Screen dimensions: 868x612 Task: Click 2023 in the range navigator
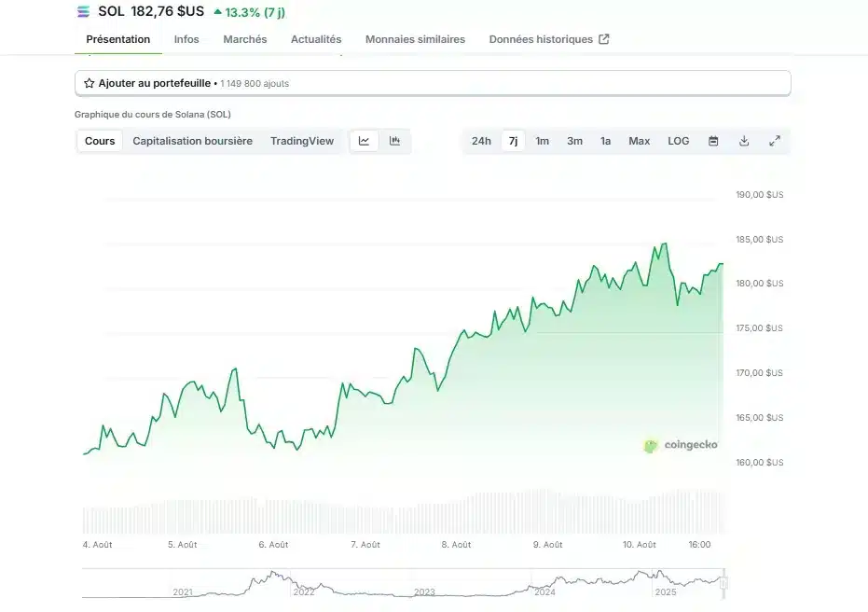tap(424, 592)
